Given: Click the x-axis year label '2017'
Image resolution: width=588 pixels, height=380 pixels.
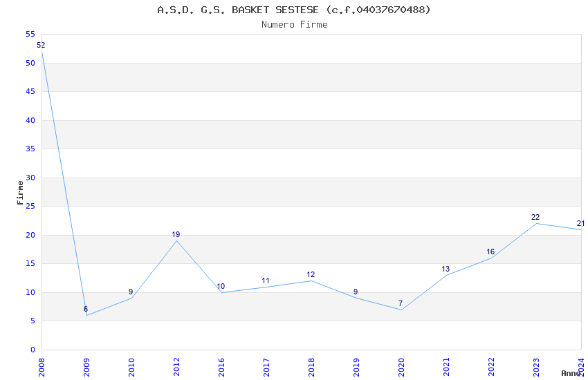Looking at the screenshot, I should [266, 367].
